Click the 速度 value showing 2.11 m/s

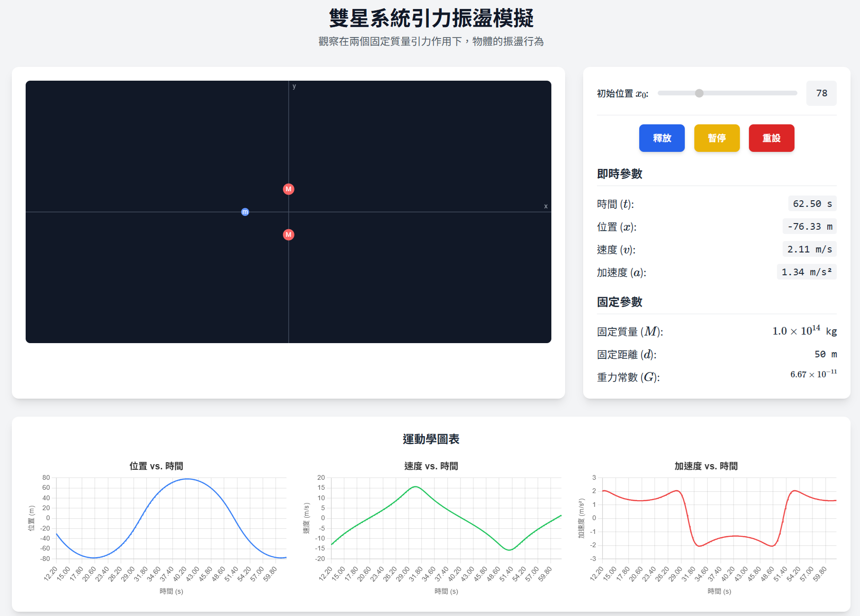[809, 249]
